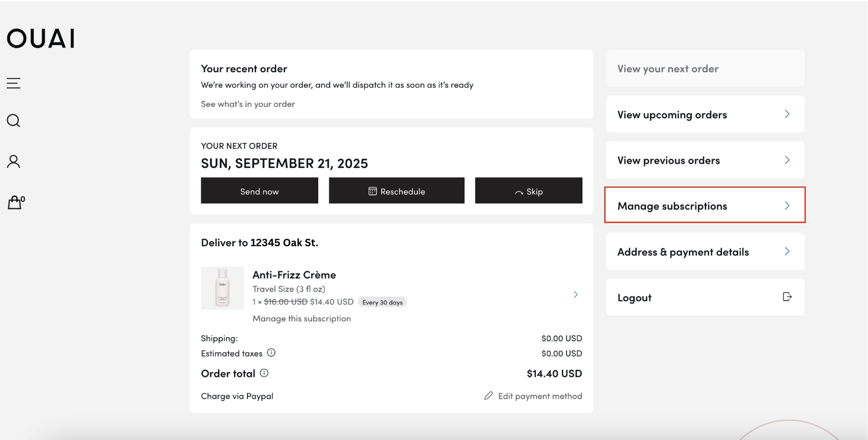
Task: Click 'Manage this subscription' link
Action: click(x=302, y=318)
